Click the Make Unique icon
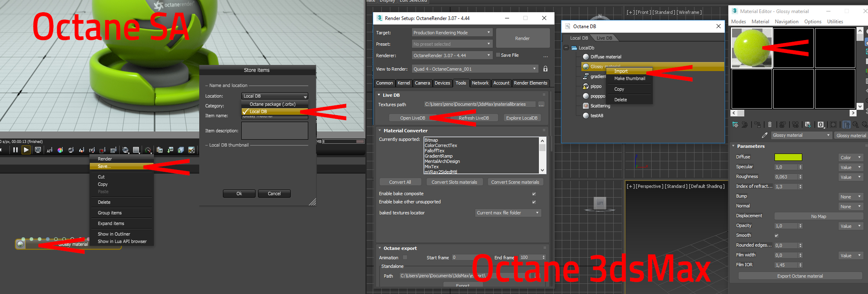The width and height of the screenshot is (868, 294). pyautogui.click(x=795, y=125)
